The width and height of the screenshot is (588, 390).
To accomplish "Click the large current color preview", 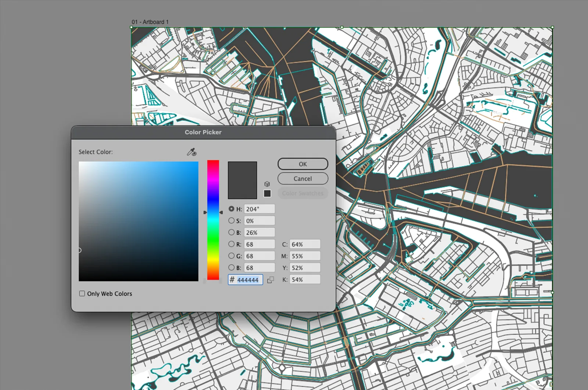I will (242, 180).
